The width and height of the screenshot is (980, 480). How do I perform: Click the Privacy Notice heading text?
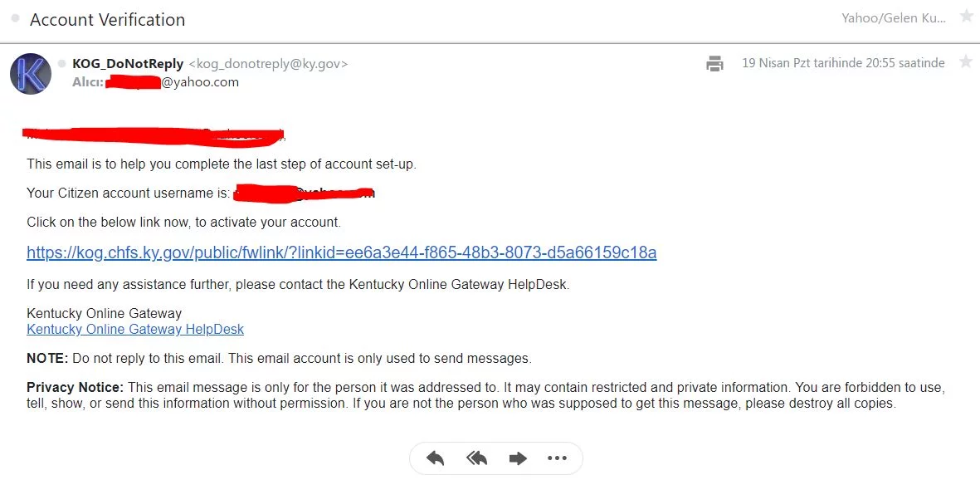75,387
